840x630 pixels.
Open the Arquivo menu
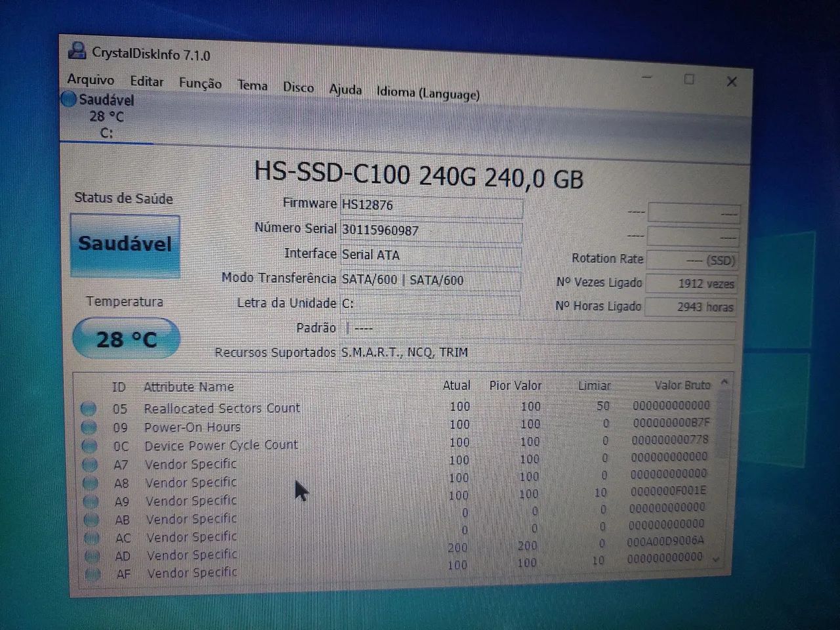[x=91, y=79]
